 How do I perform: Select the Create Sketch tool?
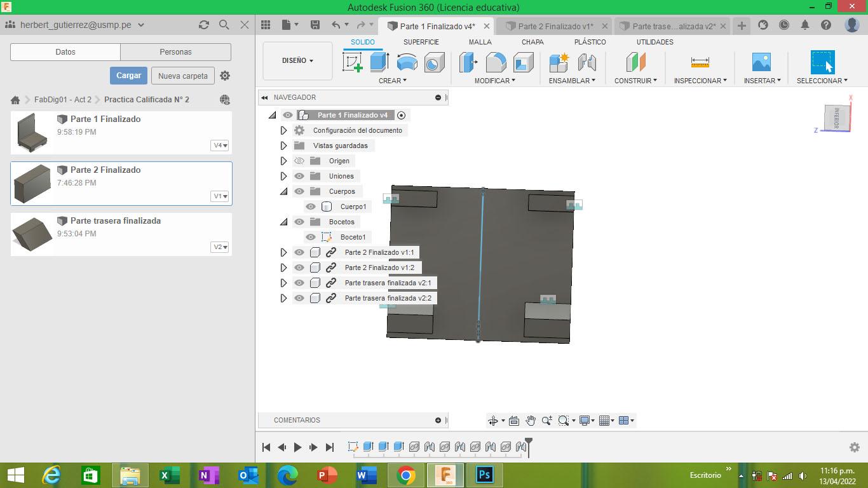(353, 62)
